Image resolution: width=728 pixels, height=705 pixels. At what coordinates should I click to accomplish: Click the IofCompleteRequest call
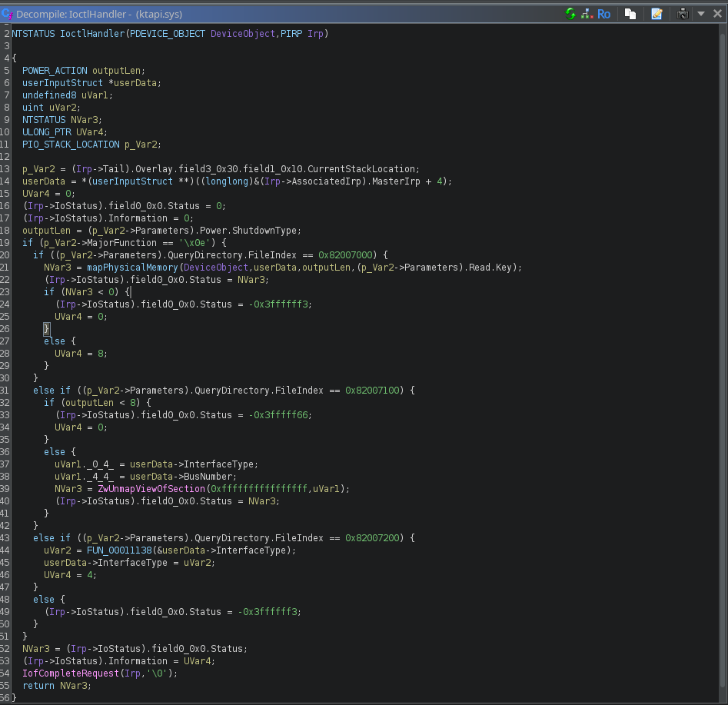click(71, 673)
